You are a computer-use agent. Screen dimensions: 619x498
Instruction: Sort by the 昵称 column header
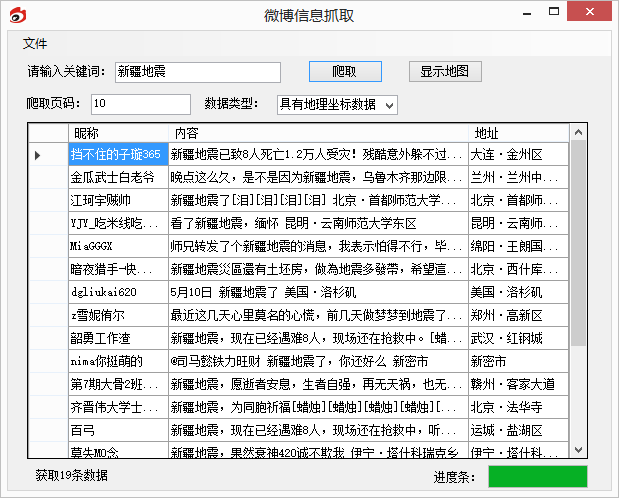click(118, 133)
